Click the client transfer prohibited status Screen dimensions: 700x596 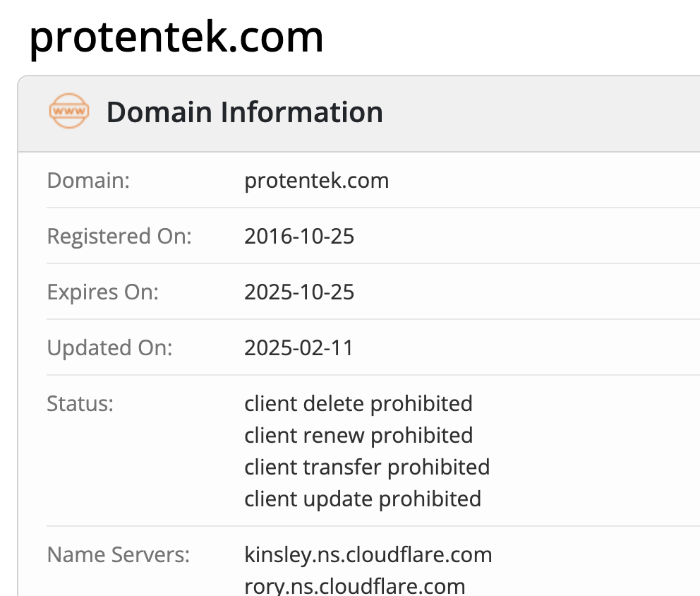pyautogui.click(x=367, y=467)
